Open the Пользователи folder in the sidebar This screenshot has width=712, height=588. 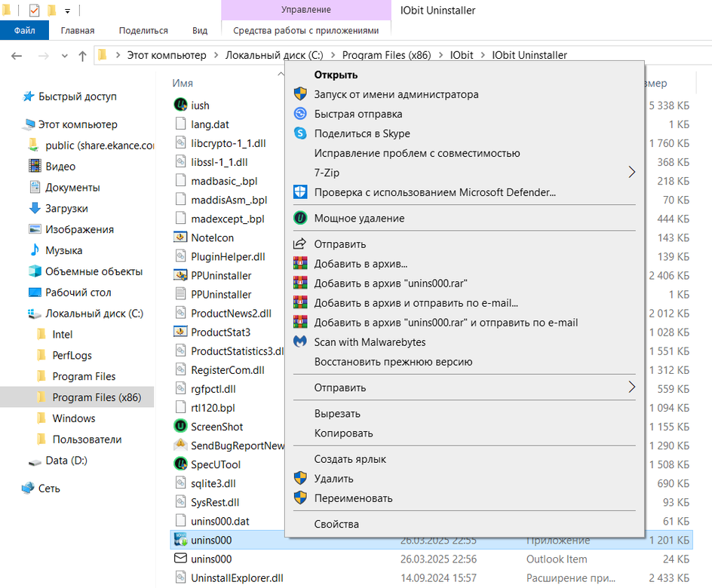[87, 439]
